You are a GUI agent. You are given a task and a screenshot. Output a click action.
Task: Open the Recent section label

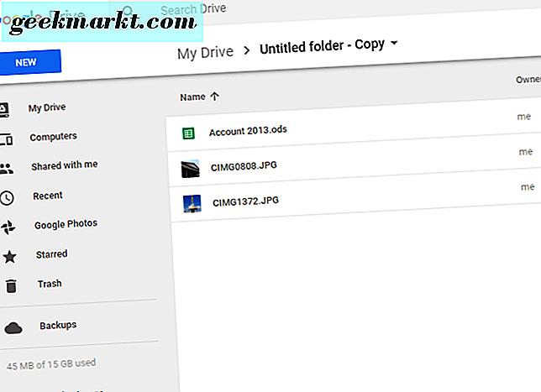pyautogui.click(x=48, y=196)
